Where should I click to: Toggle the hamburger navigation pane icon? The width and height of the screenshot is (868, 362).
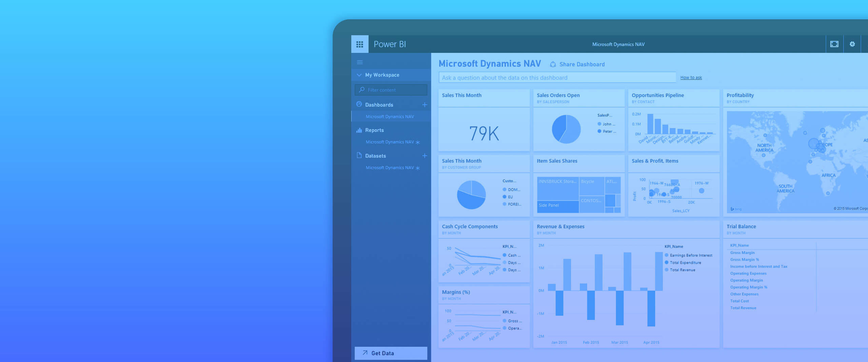pos(360,62)
